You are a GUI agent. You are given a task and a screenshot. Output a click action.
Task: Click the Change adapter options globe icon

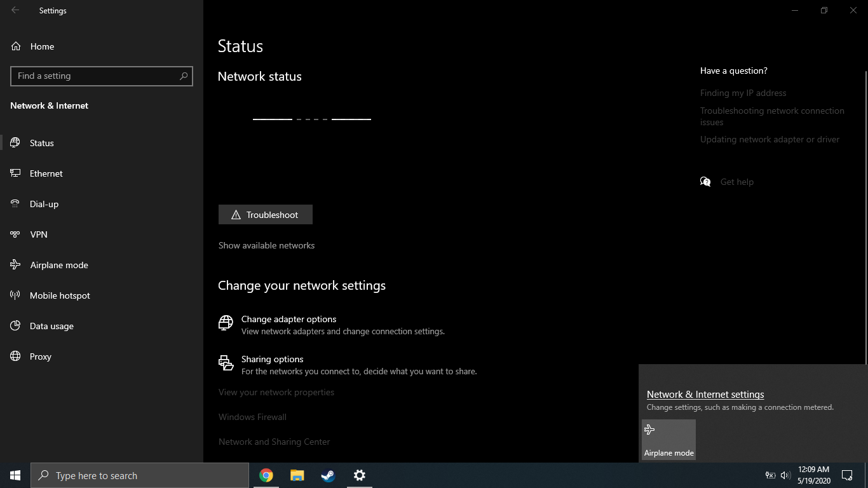(226, 323)
